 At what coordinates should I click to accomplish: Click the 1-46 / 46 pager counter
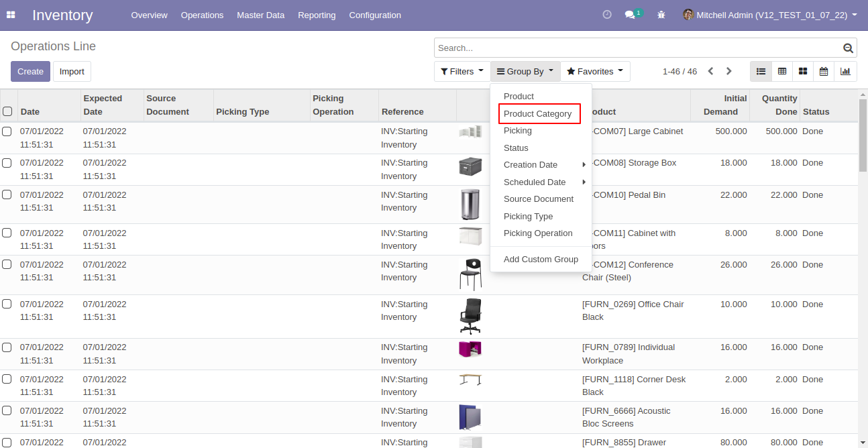(680, 71)
